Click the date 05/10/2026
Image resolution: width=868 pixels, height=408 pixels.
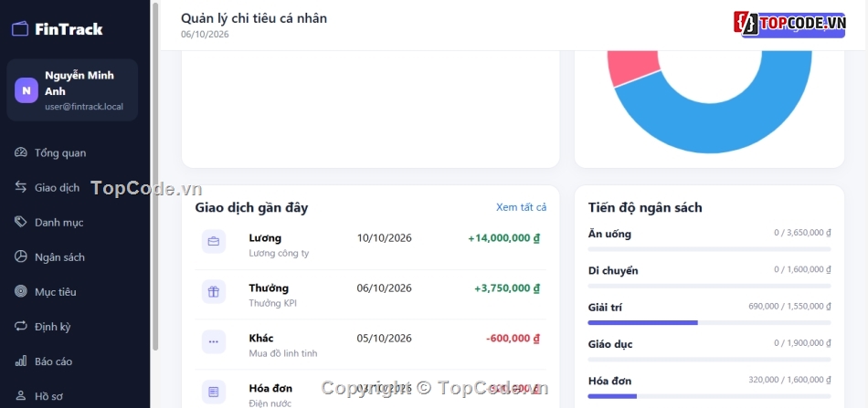[x=384, y=339]
